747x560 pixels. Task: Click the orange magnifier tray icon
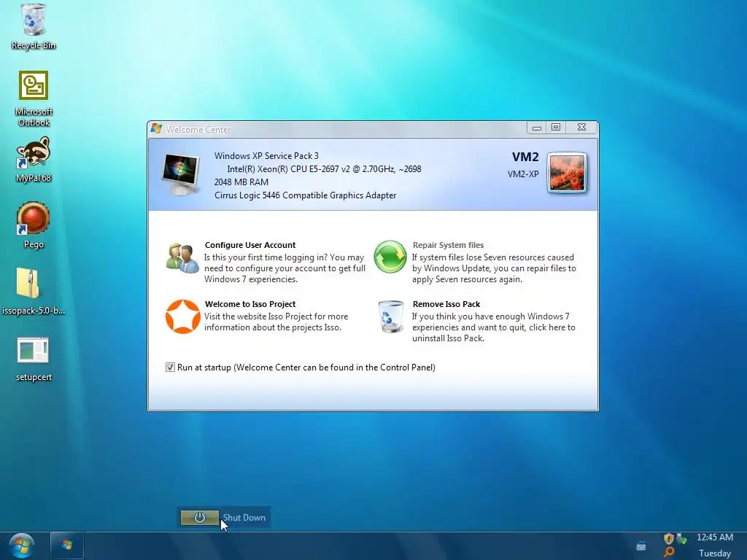[x=669, y=552]
